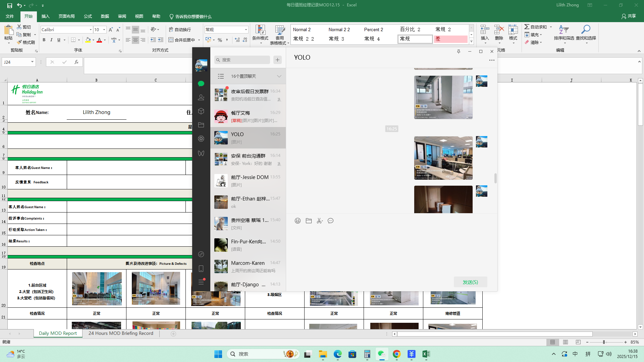Toggle Wrap Text (自动换行)
This screenshot has width=644, height=362.
[180, 29]
